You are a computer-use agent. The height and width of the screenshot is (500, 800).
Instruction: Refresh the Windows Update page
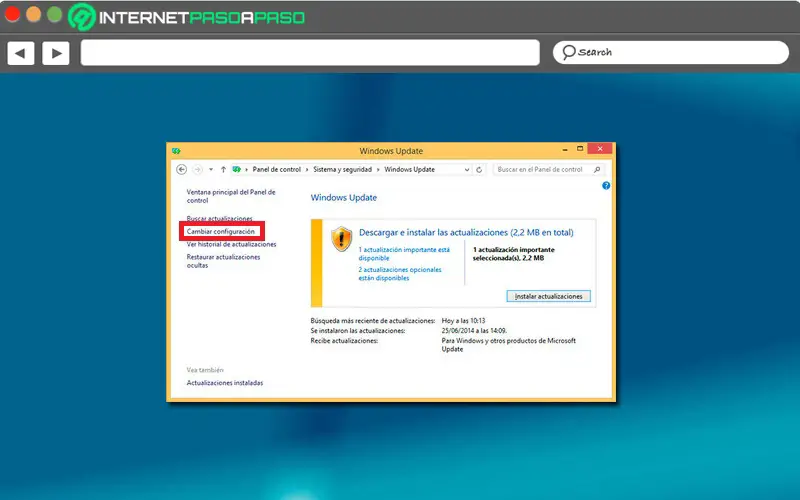479,169
